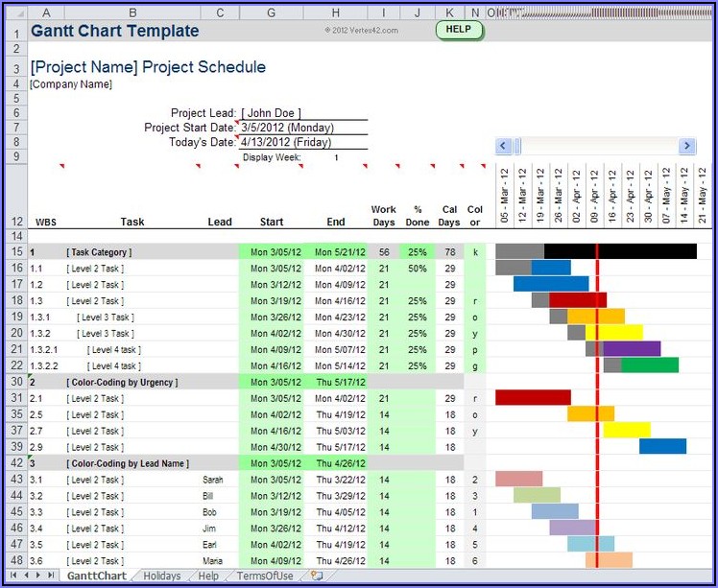
Task: Jump to the first sheet tab arrow
Action: pyautogui.click(x=12, y=576)
